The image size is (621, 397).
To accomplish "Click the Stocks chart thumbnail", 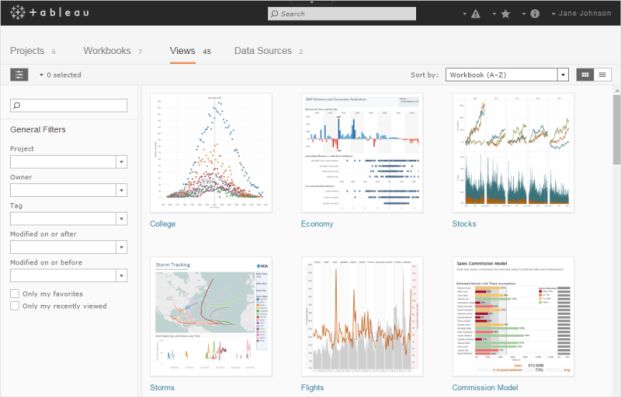I will 513,153.
